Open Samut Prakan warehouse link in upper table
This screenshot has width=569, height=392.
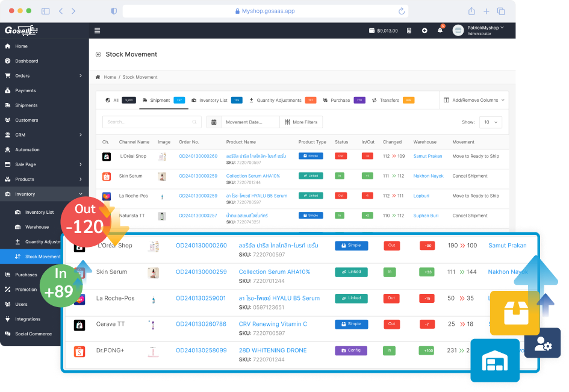coord(428,156)
